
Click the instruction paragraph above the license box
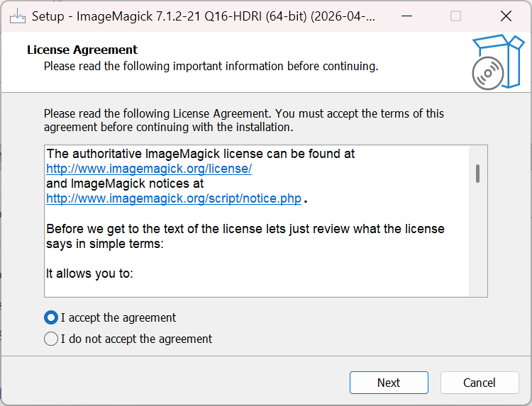coord(244,120)
